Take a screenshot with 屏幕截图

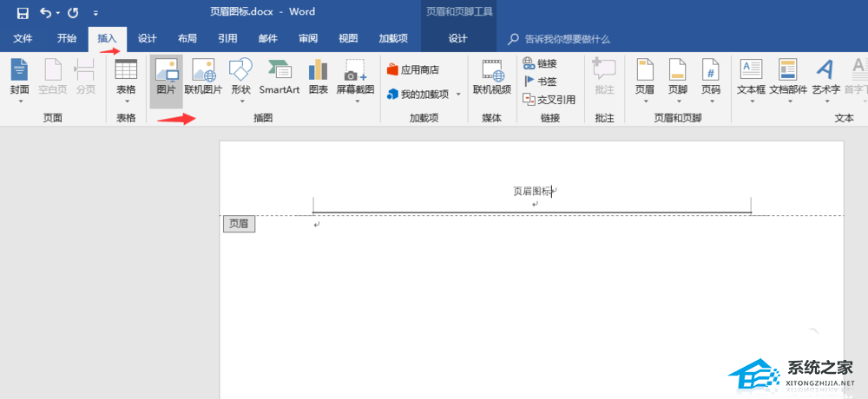pos(355,76)
